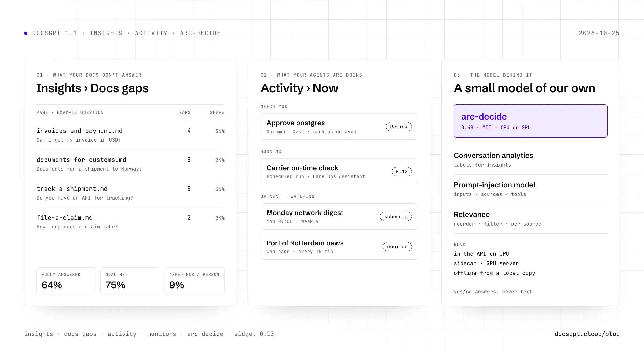
Task: Open the Carrier on-time check card title
Action: 302,168
